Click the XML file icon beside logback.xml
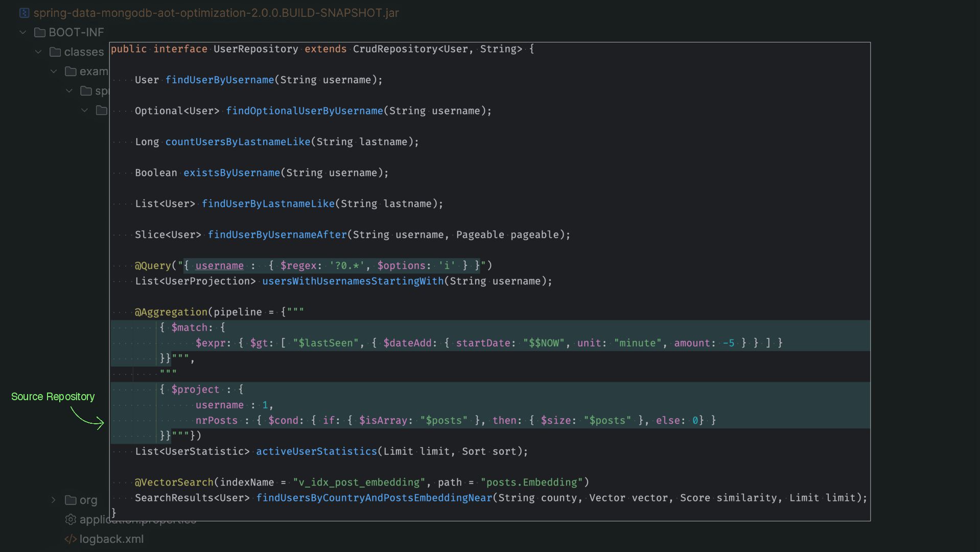The width and height of the screenshot is (980, 552). point(71,539)
